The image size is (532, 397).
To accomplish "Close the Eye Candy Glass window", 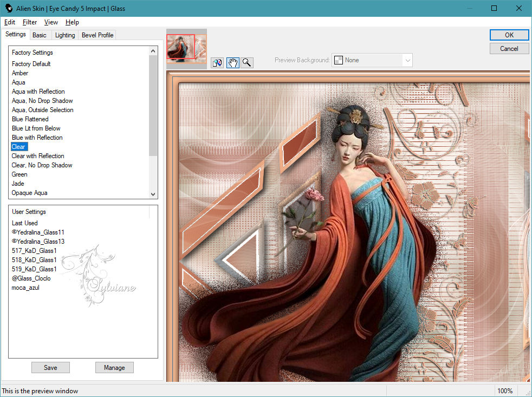I will [x=519, y=8].
